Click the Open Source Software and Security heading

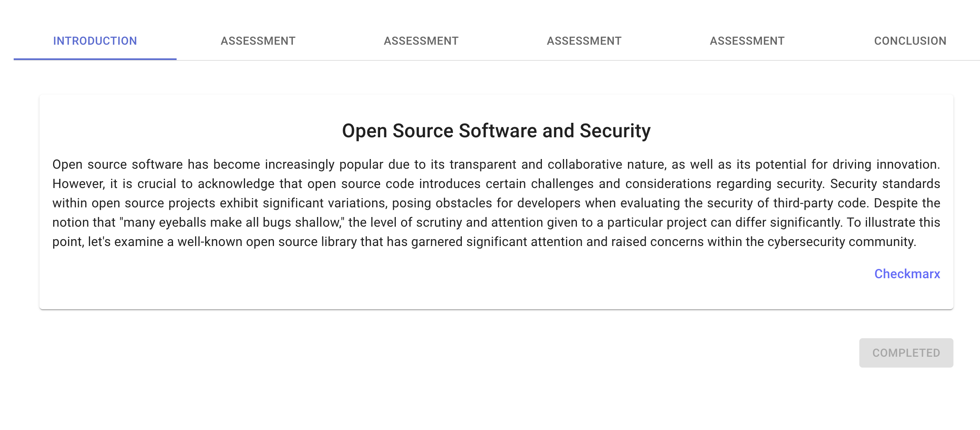pyautogui.click(x=496, y=131)
